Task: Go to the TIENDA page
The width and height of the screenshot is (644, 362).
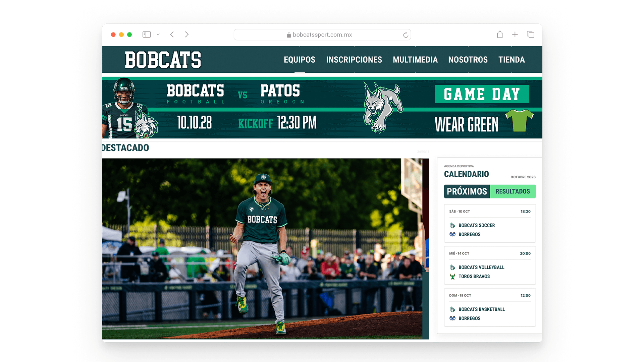Action: (x=512, y=60)
